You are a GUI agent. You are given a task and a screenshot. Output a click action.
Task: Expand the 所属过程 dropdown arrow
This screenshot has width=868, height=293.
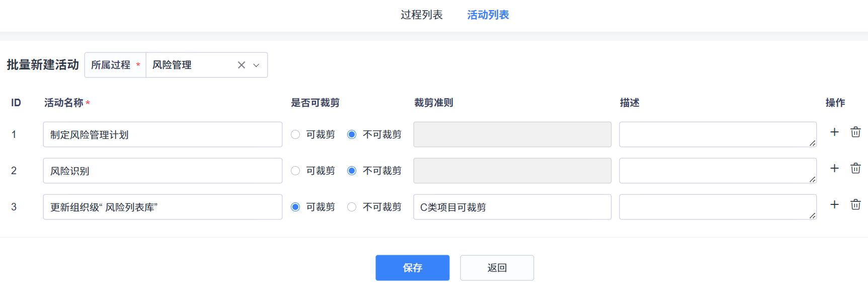(256, 65)
